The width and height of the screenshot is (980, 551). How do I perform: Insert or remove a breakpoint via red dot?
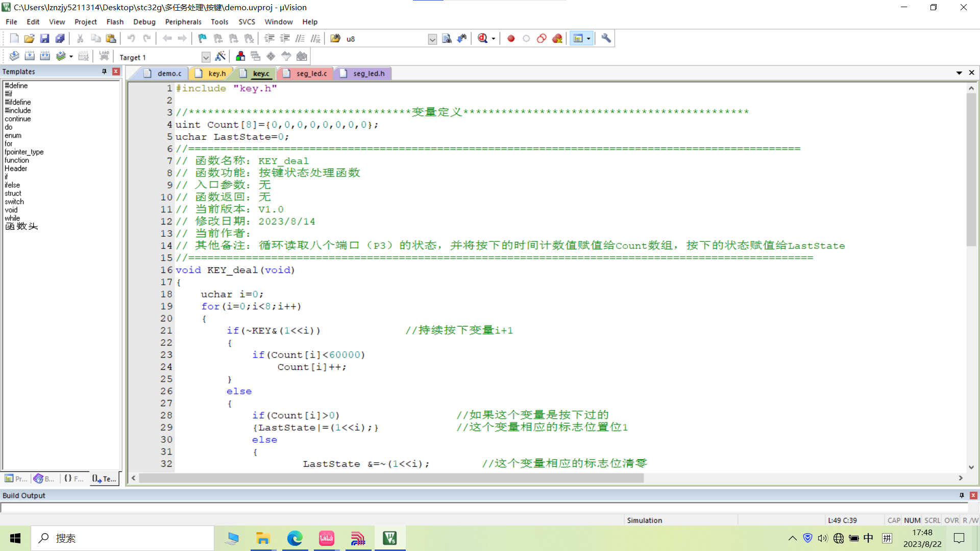[511, 38]
